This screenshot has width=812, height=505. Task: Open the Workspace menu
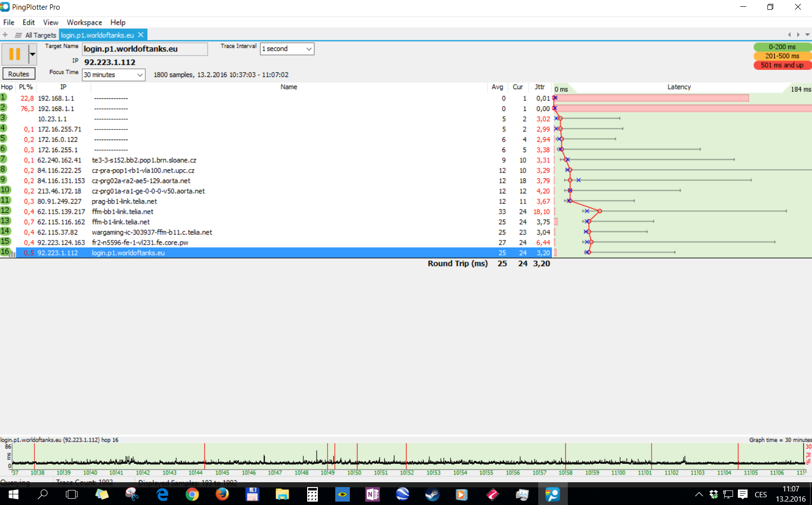pyautogui.click(x=84, y=22)
